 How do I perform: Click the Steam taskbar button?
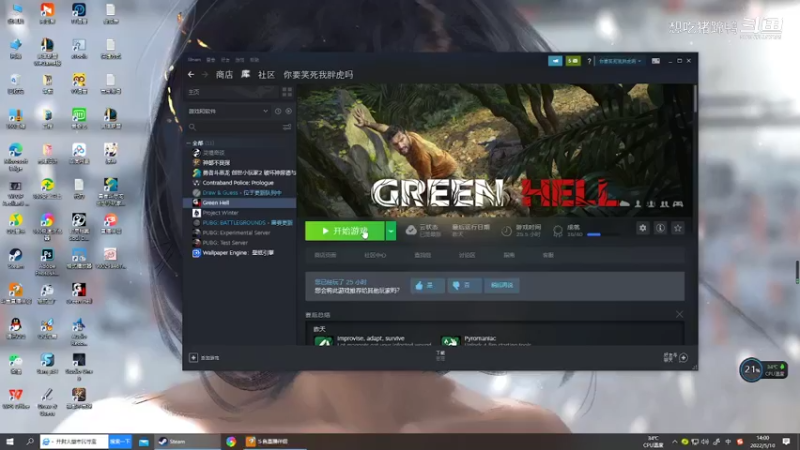tap(186, 441)
